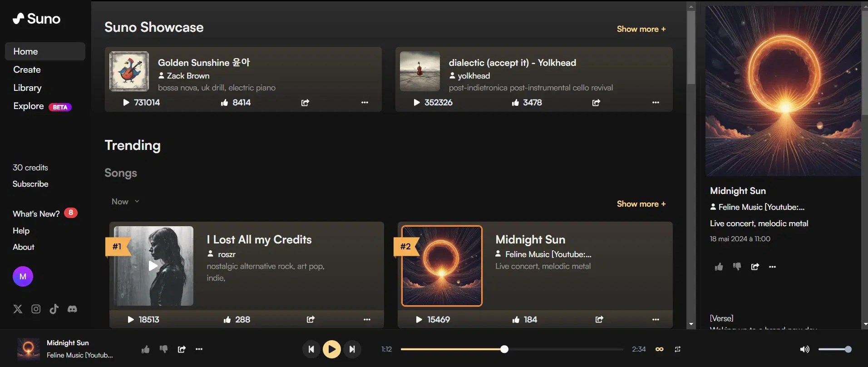Share current track from bottom player bar

182,349
